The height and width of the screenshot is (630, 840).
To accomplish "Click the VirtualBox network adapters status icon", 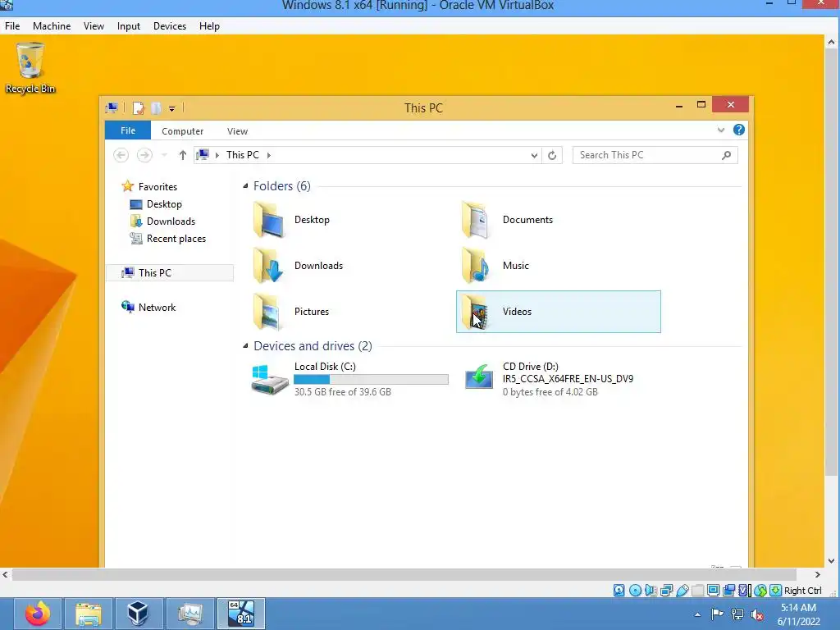I will [x=666, y=591].
